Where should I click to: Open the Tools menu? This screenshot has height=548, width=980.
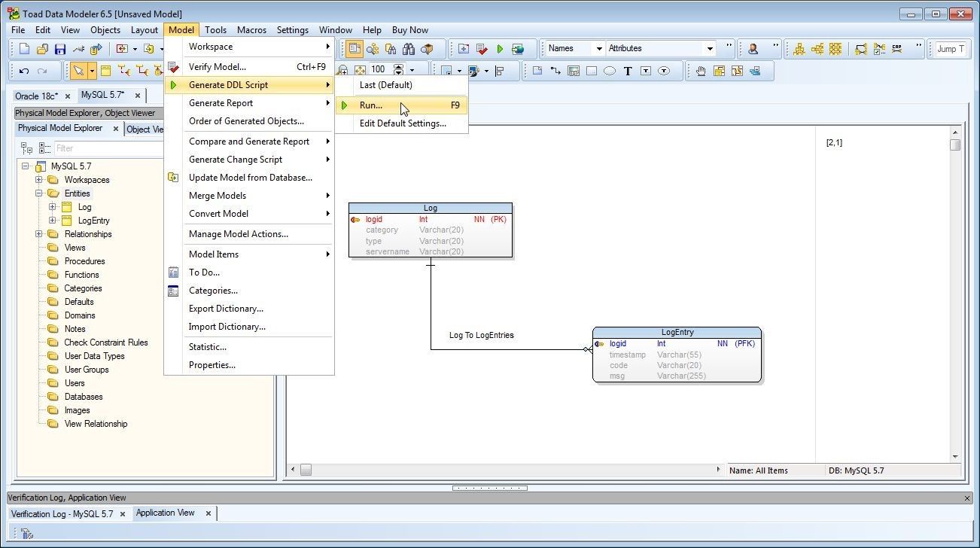[215, 30]
